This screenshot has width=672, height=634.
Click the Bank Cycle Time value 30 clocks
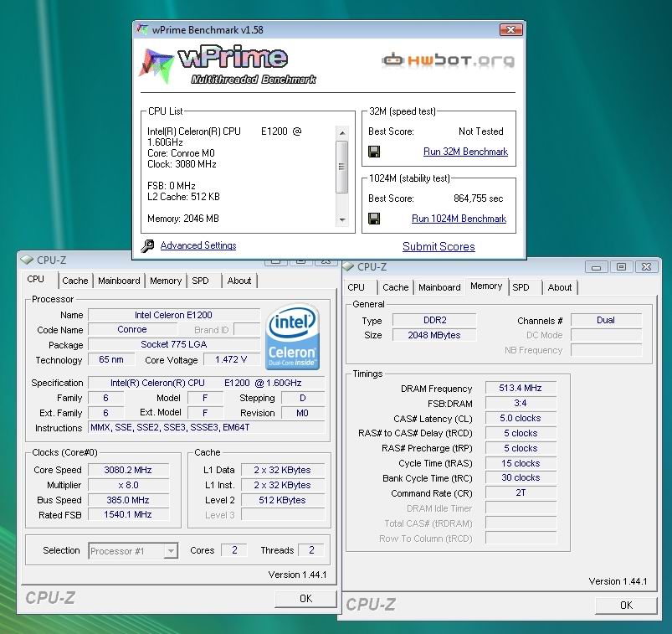tap(521, 478)
